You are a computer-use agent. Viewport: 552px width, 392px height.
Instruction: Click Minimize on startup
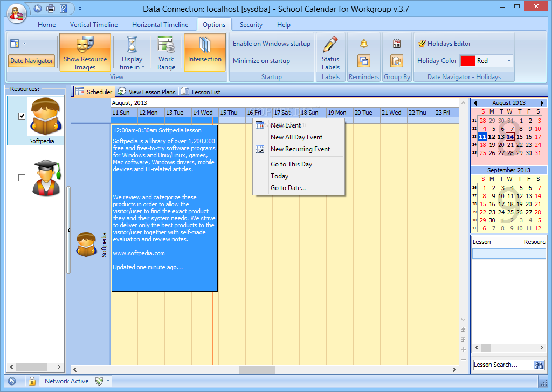[261, 61]
